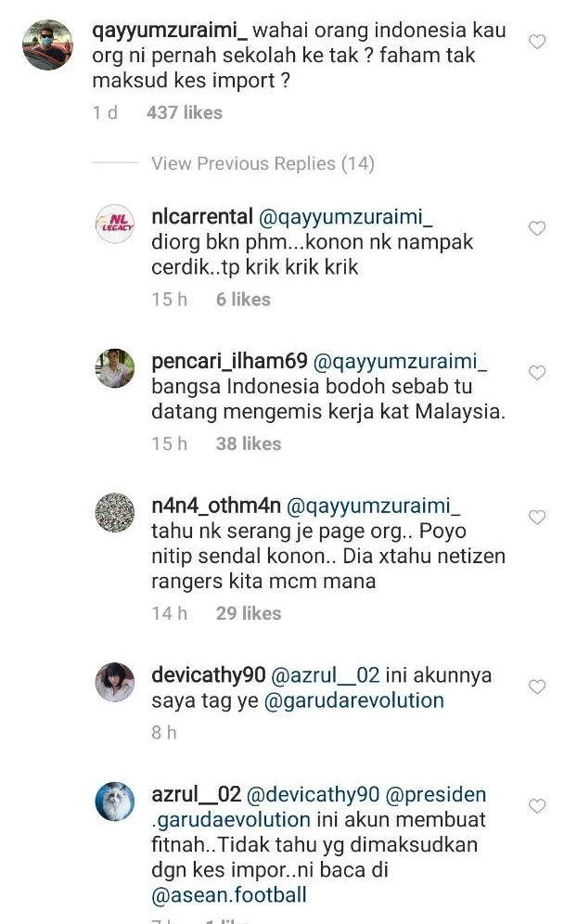577x924 pixels.
Task: Open azrul__02's cat avatar
Action: tap(115, 802)
